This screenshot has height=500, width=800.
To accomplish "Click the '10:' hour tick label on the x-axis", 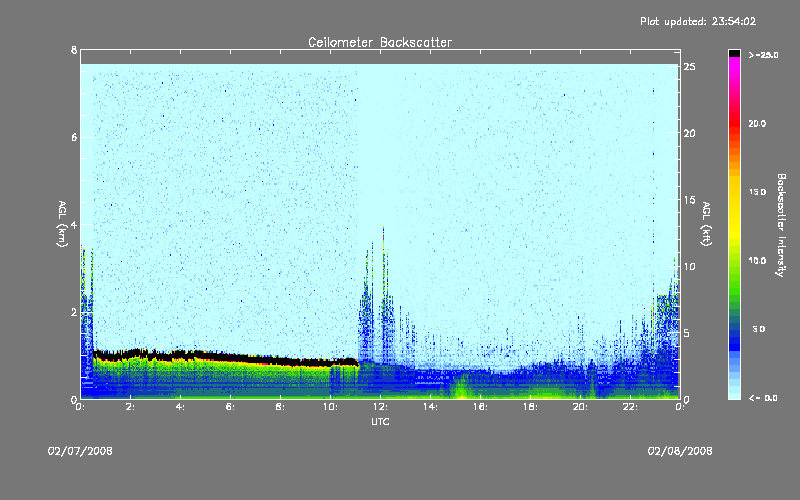I will coord(330,407).
